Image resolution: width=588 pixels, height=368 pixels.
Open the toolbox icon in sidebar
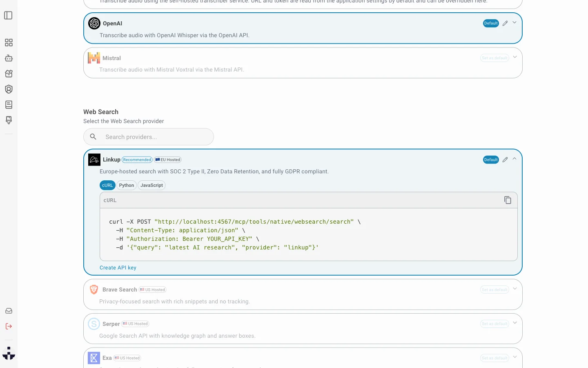[x=9, y=74]
